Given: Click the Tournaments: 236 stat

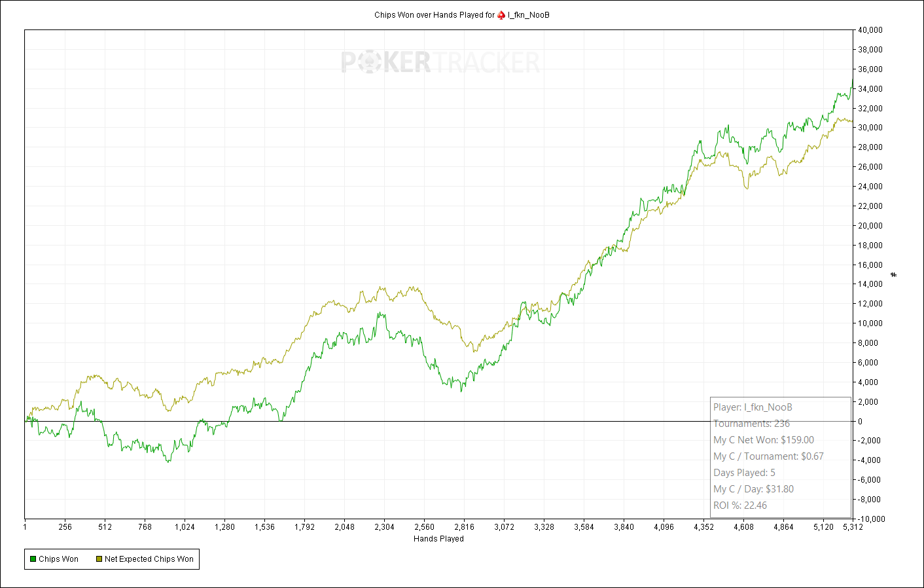Looking at the screenshot, I should 751,423.
